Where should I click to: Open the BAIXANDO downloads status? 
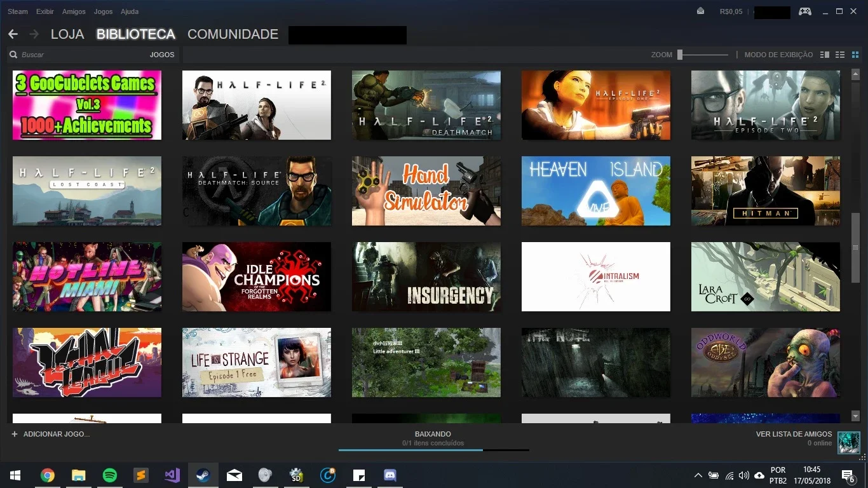(433, 434)
